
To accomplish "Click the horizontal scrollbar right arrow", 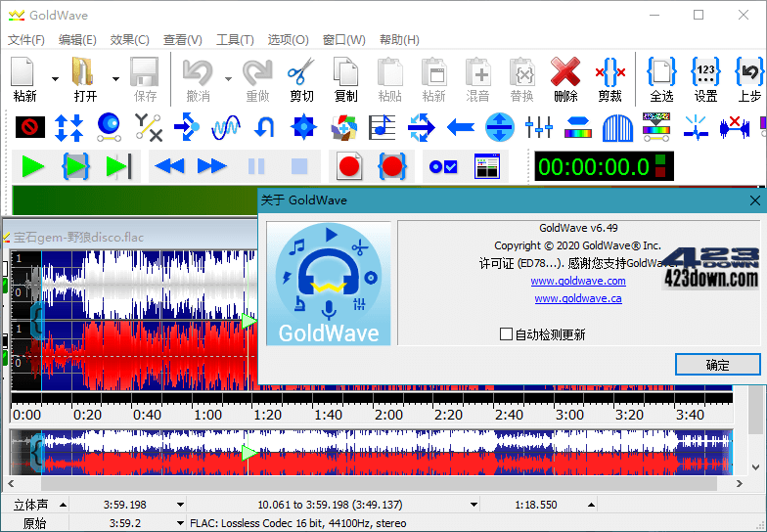I will [x=740, y=483].
